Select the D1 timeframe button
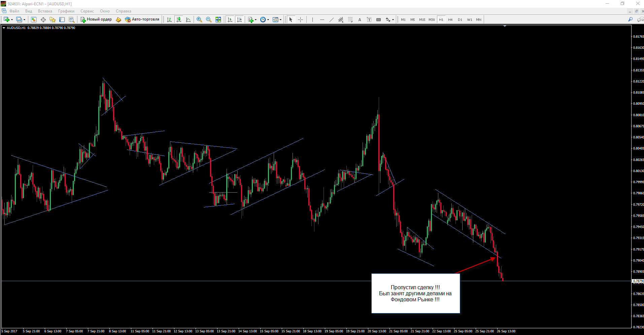This screenshot has height=335, width=644. point(460,20)
